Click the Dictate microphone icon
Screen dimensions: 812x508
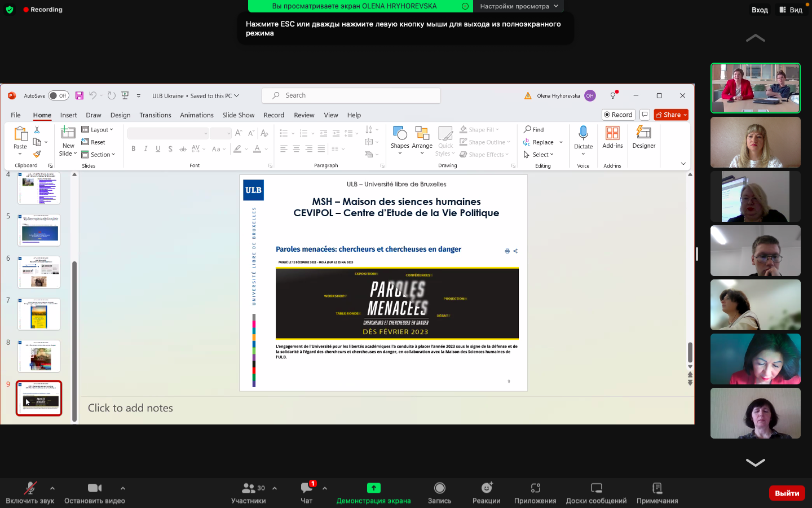(583, 134)
